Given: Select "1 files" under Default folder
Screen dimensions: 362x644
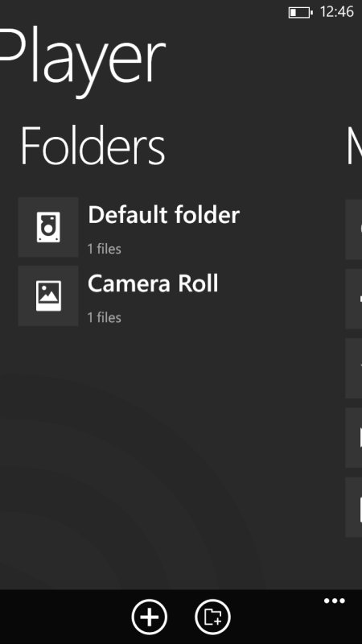Looking at the screenshot, I should [x=105, y=249].
